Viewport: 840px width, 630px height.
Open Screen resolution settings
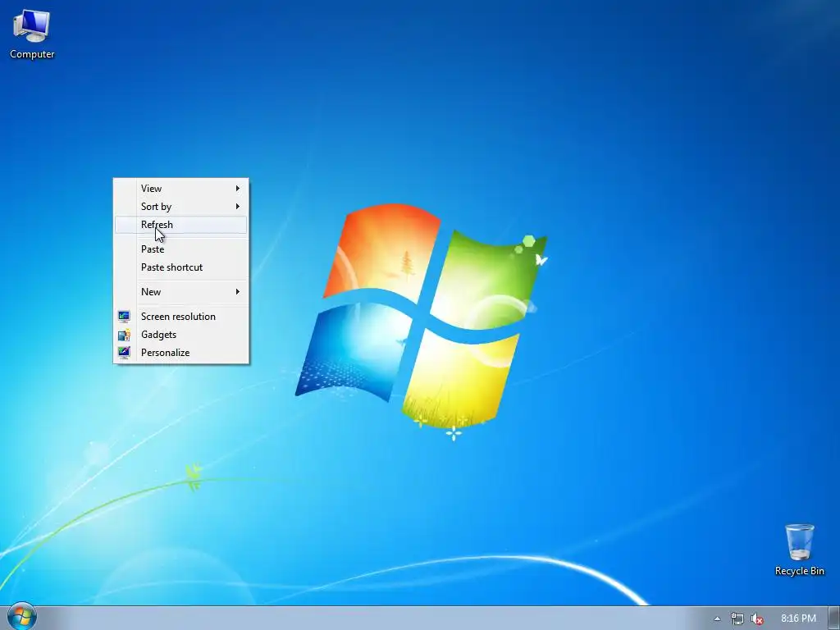[181, 317]
